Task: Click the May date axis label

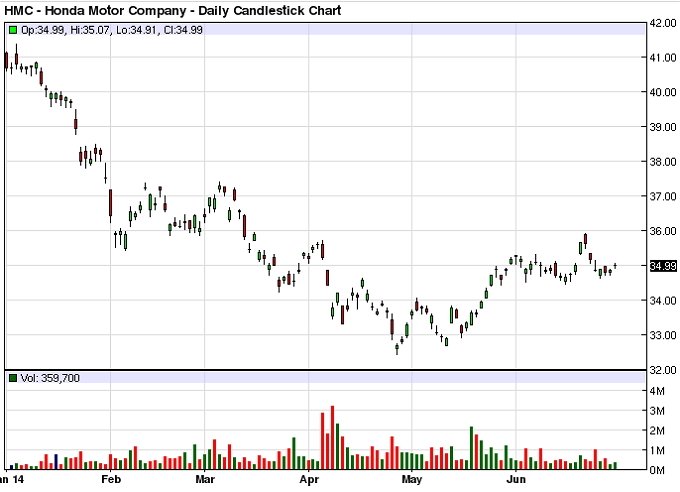Action: coord(412,479)
